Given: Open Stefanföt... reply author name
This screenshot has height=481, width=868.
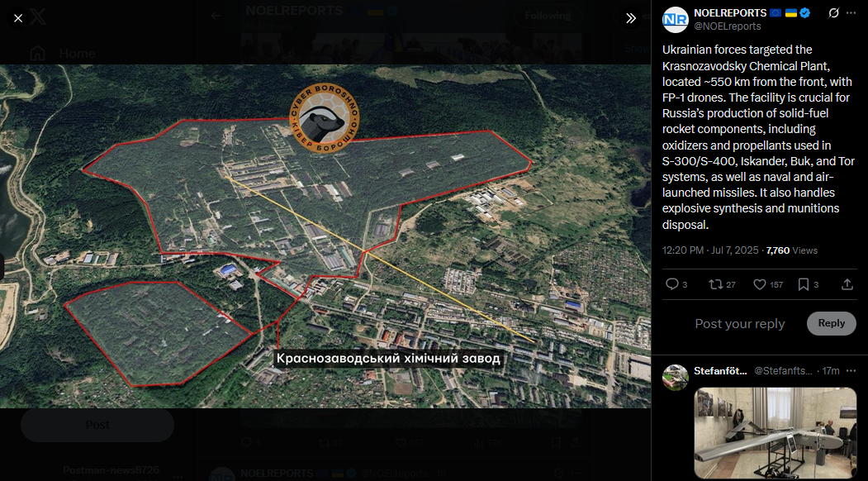Looking at the screenshot, I should pyautogui.click(x=720, y=371).
